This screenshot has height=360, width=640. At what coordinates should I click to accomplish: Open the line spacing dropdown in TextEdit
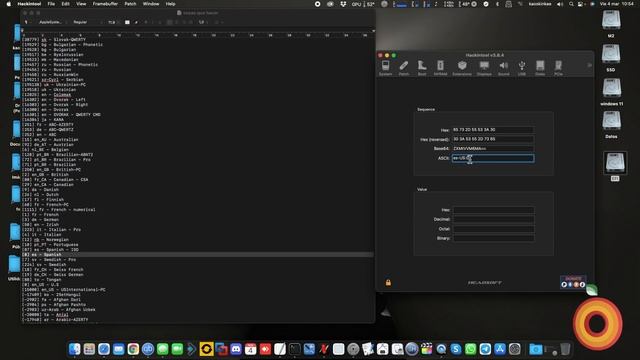(202, 22)
